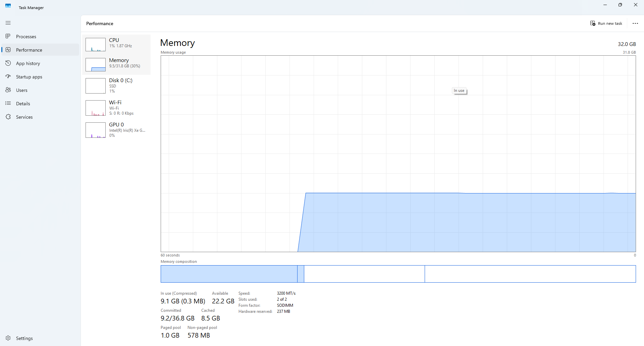Select the Memory performance entry

point(116,64)
